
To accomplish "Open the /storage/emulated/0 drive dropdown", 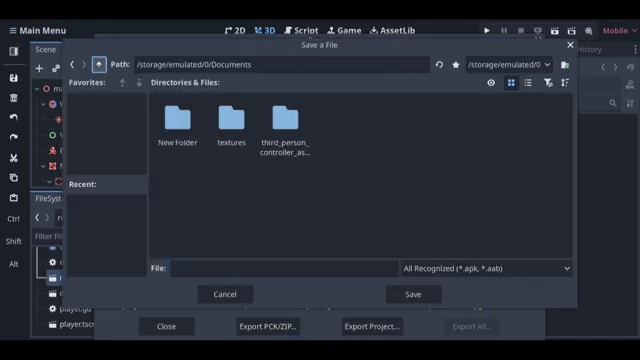I will coord(509,64).
